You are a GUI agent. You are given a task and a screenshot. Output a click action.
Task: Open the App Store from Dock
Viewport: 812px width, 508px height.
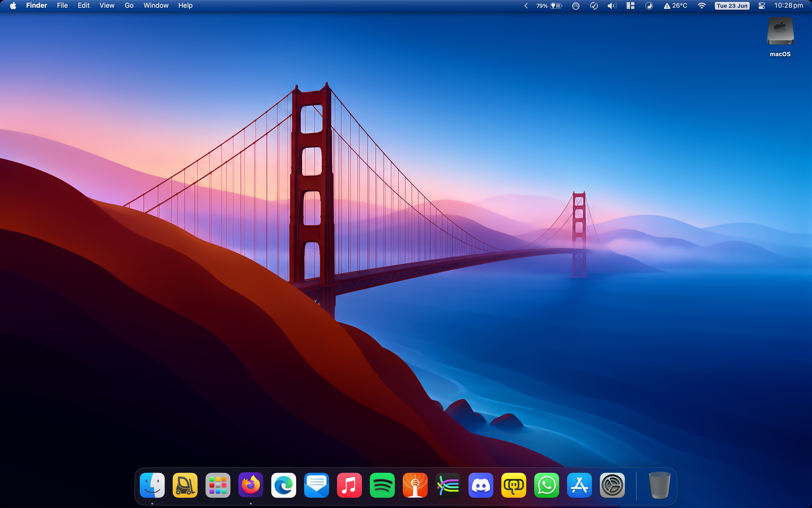point(580,485)
